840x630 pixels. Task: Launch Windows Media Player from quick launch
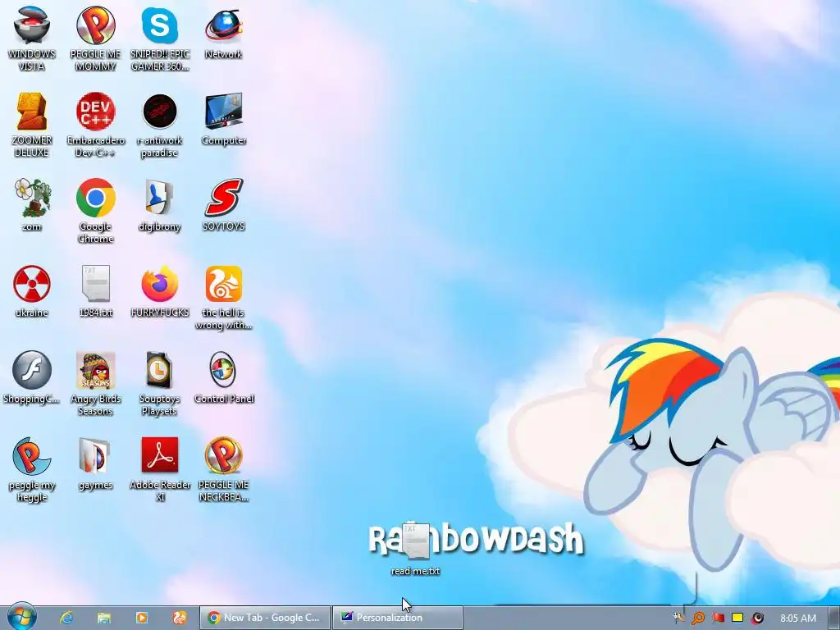tap(141, 618)
